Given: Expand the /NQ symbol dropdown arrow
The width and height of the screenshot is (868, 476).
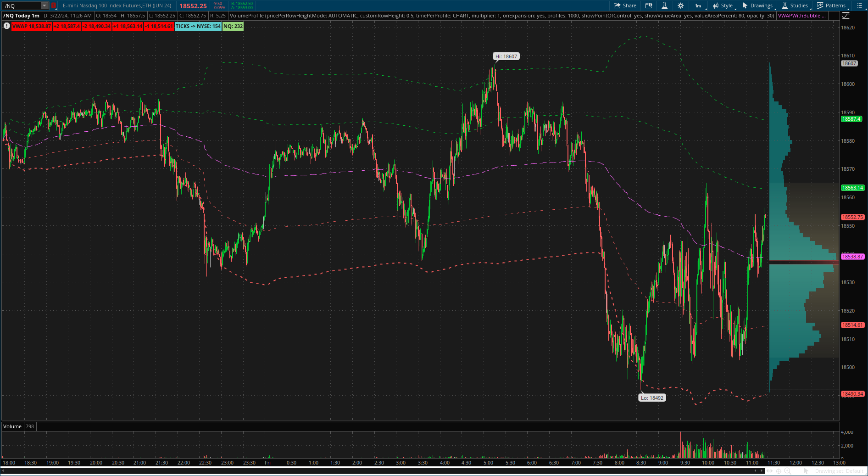Looking at the screenshot, I should tap(45, 6).
